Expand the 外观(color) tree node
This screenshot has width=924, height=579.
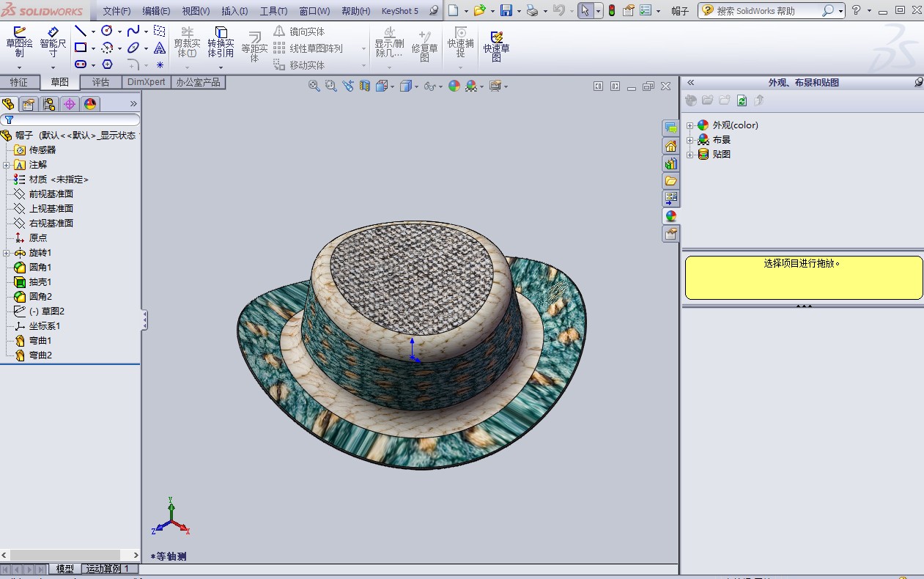690,125
